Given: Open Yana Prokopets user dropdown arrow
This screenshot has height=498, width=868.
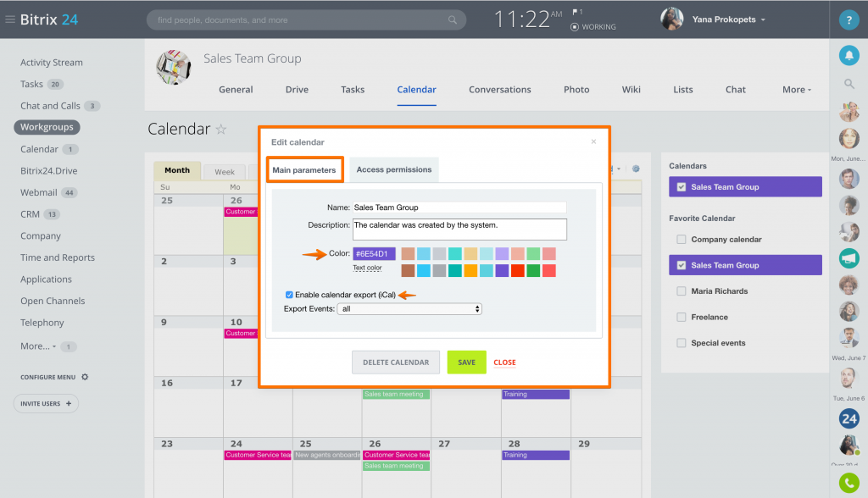Looking at the screenshot, I should pos(763,19).
